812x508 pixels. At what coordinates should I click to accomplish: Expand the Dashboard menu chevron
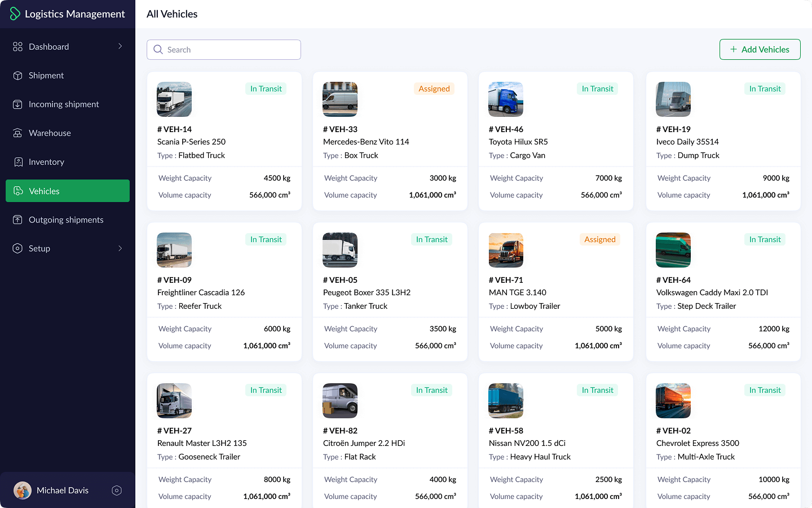tap(120, 46)
